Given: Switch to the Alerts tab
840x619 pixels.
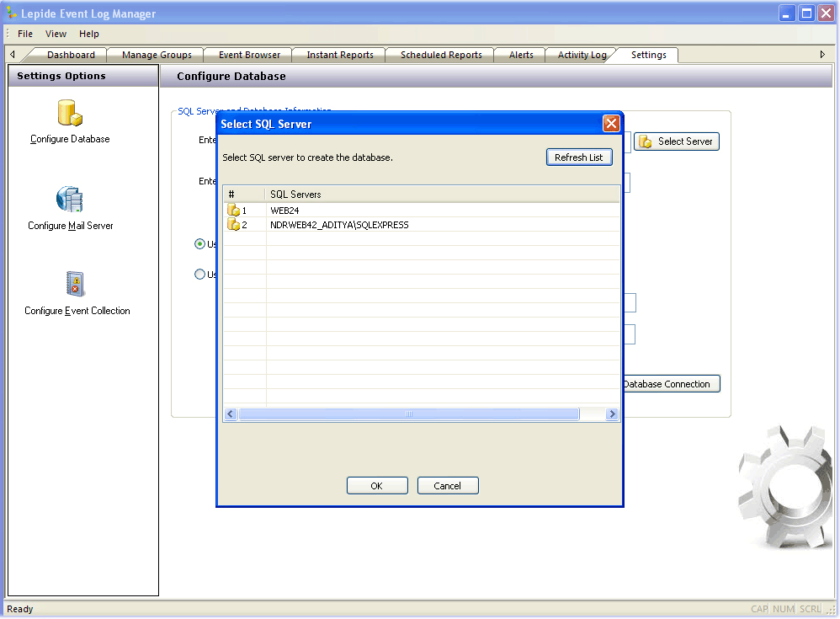Looking at the screenshot, I should pos(521,55).
